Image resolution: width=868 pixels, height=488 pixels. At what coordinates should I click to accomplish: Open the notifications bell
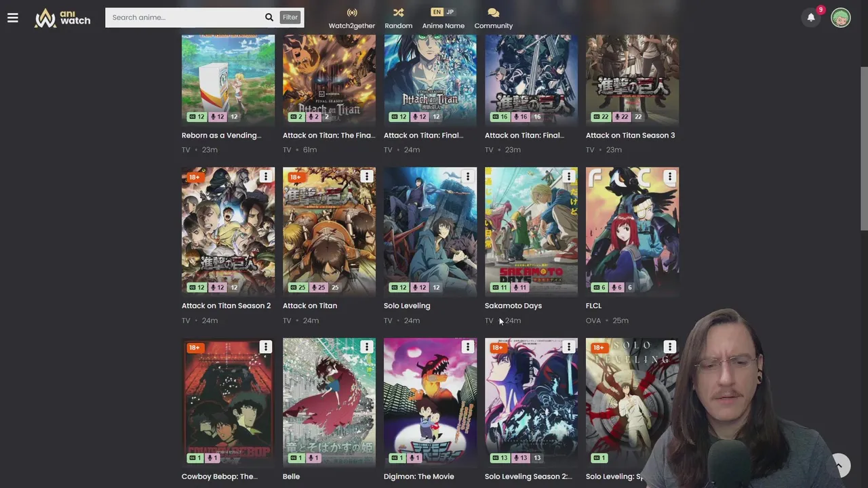(811, 18)
